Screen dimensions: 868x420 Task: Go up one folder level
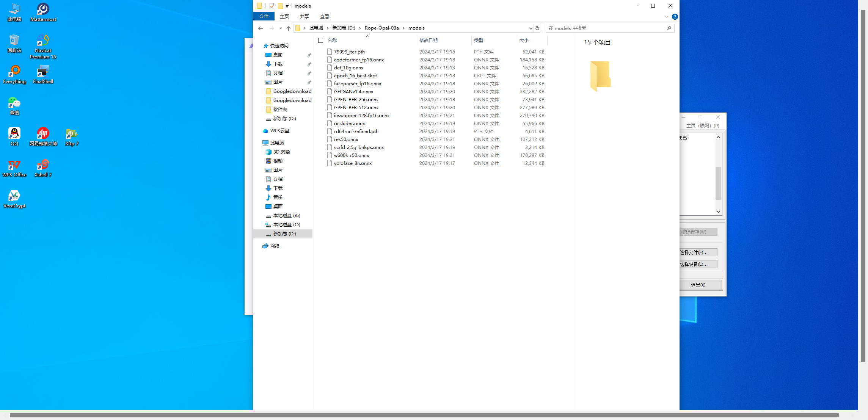click(x=289, y=28)
